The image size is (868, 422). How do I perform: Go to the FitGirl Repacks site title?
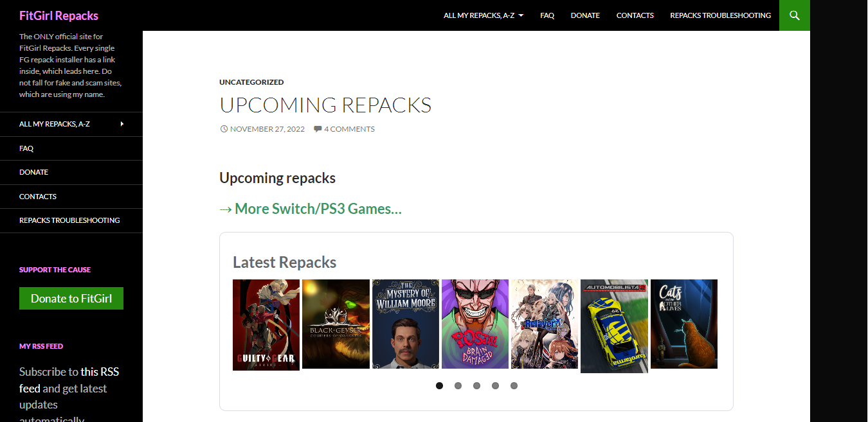[x=59, y=15]
